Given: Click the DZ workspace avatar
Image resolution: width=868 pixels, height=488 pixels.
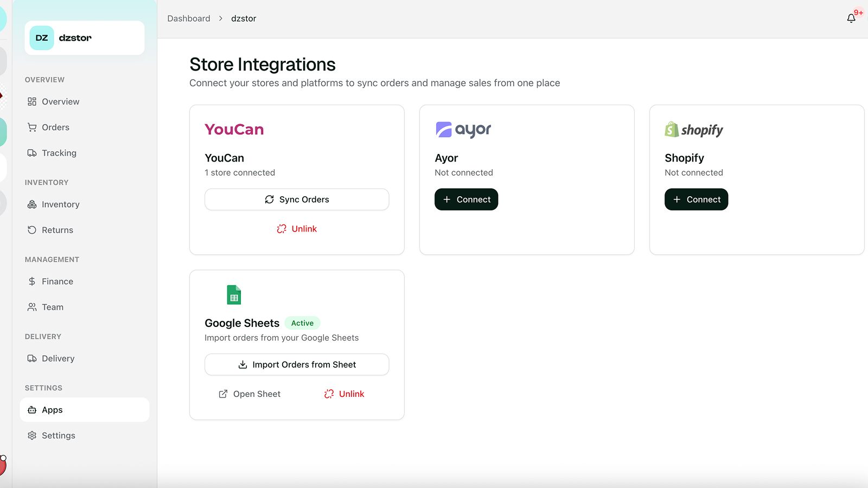Looking at the screenshot, I should [x=41, y=38].
